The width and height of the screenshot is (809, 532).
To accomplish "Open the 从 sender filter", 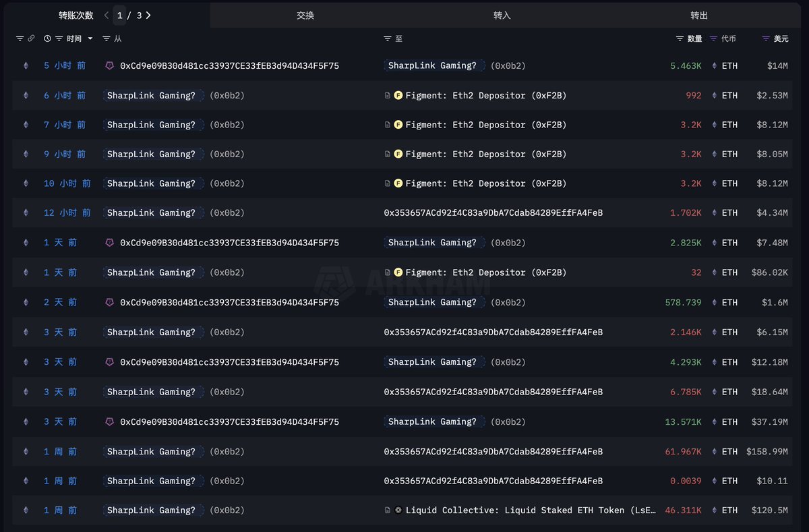I will click(107, 39).
